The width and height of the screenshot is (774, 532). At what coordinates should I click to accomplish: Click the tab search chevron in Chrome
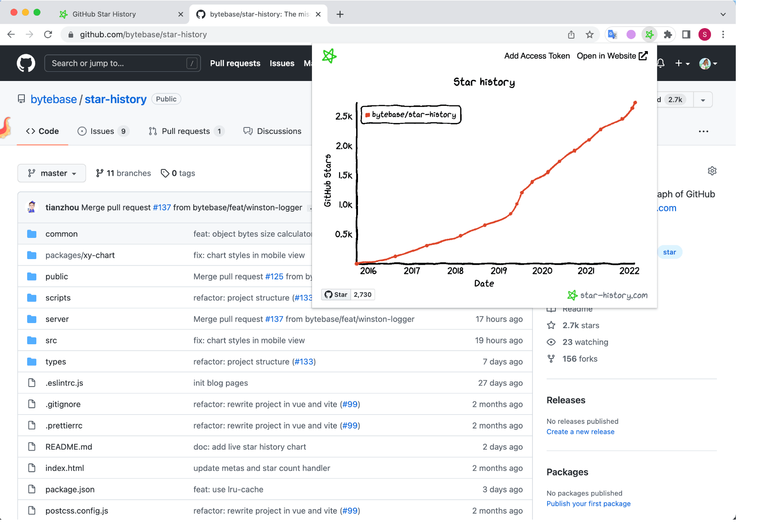pos(723,14)
